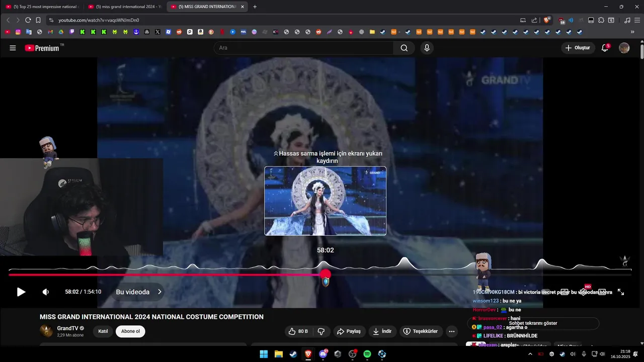Open the account avatar menu
Image resolution: width=644 pixels, height=362 pixels.
coord(624,48)
